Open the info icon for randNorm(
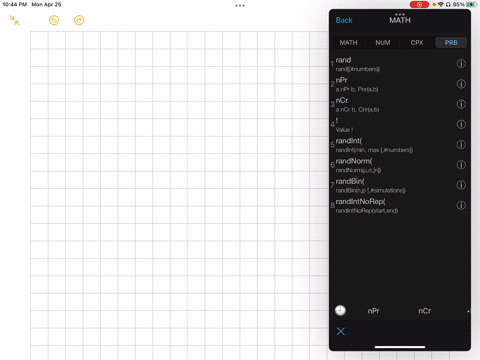Image resolution: width=480 pixels, height=360 pixels. 461,165
